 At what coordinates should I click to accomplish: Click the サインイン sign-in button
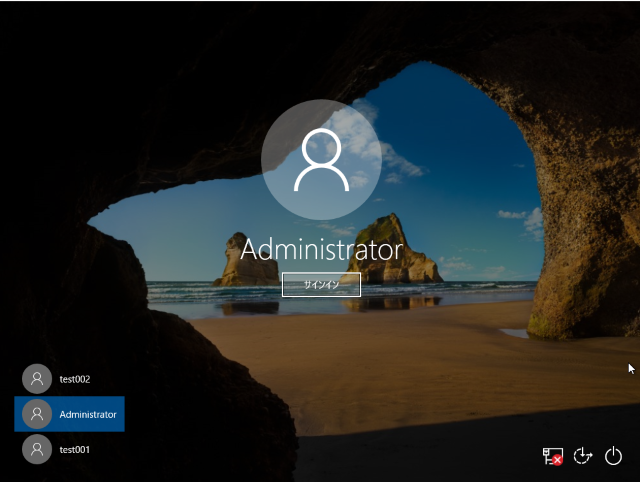321,284
